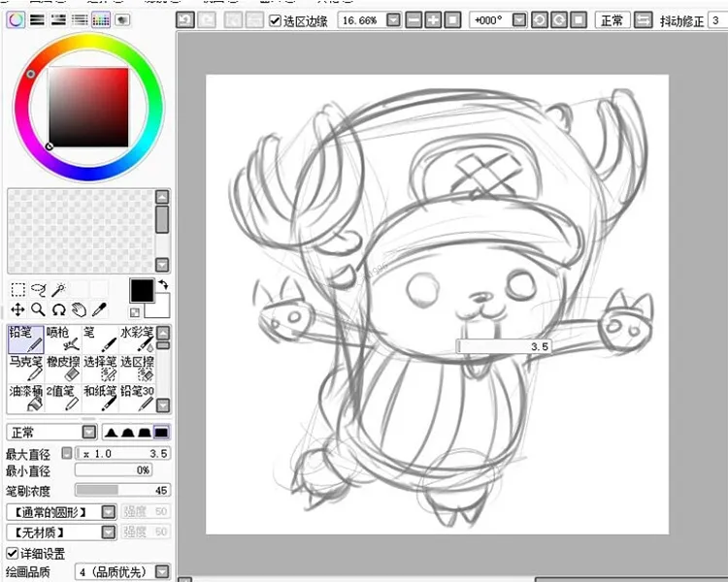Rotate canvas clockwise
Screen dimensions: 728x582
[x=558, y=20]
